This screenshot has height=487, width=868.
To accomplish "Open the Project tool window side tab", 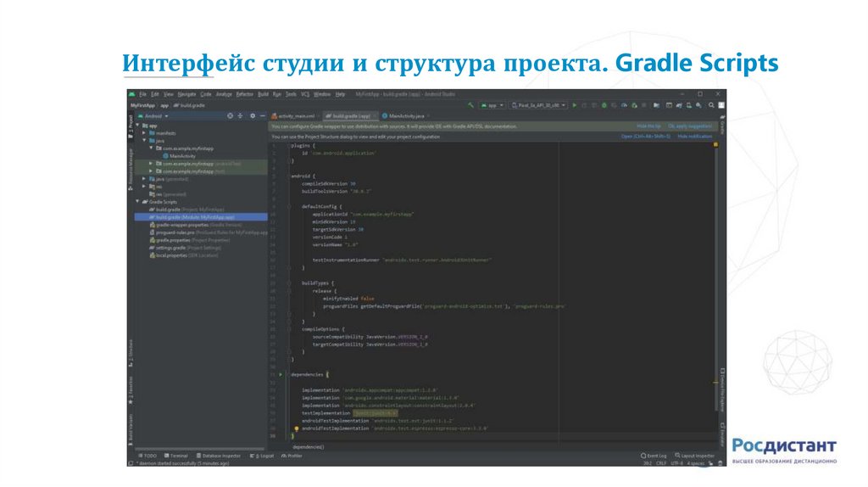I will (x=131, y=127).
